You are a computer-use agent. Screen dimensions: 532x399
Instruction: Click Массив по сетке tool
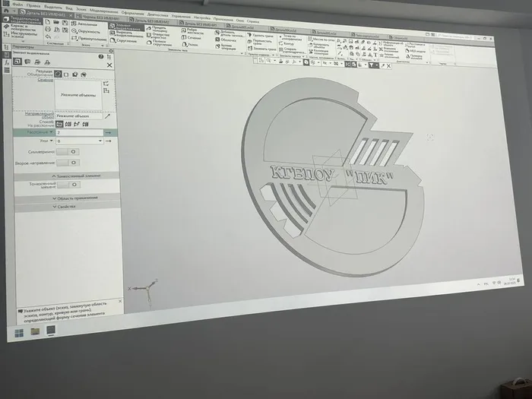click(321, 40)
